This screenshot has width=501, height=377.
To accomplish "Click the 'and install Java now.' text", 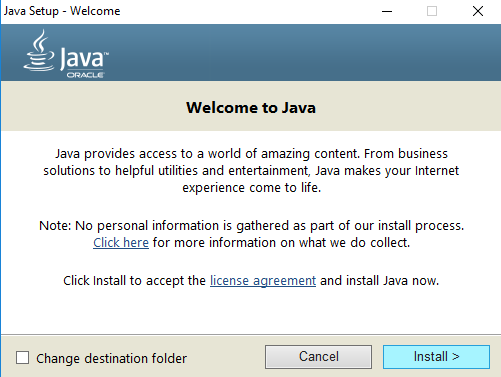I will click(x=379, y=281).
